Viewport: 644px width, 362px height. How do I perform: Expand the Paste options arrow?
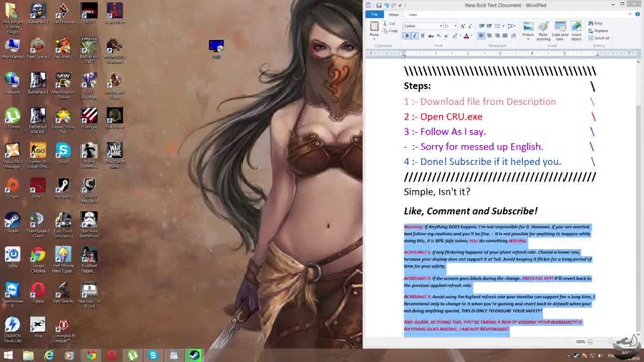(x=374, y=39)
